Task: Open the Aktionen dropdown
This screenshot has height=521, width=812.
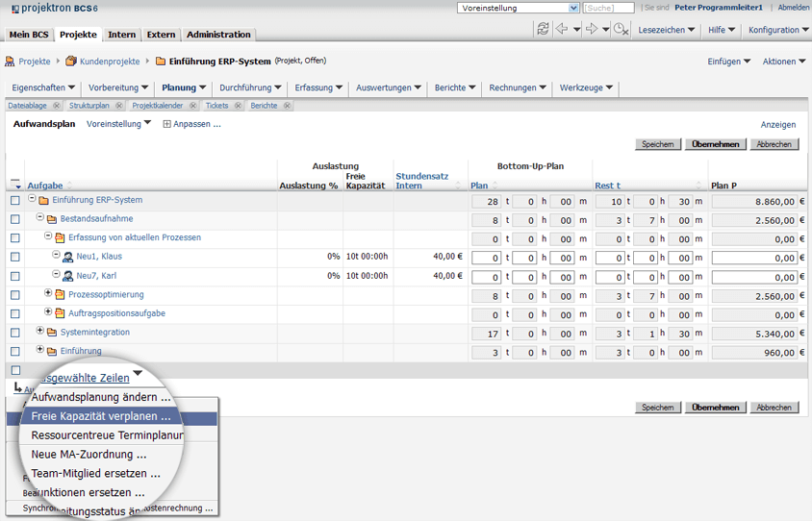Action: (784, 62)
